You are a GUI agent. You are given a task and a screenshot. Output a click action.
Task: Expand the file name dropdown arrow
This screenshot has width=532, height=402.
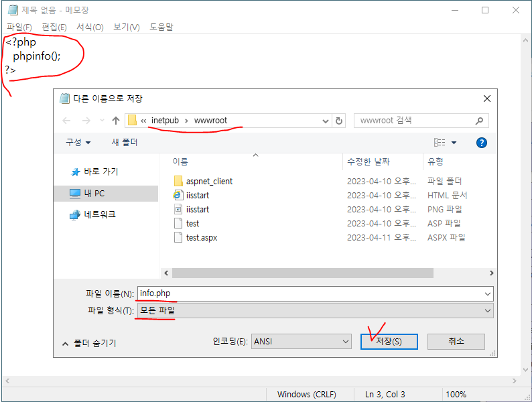[x=488, y=293]
